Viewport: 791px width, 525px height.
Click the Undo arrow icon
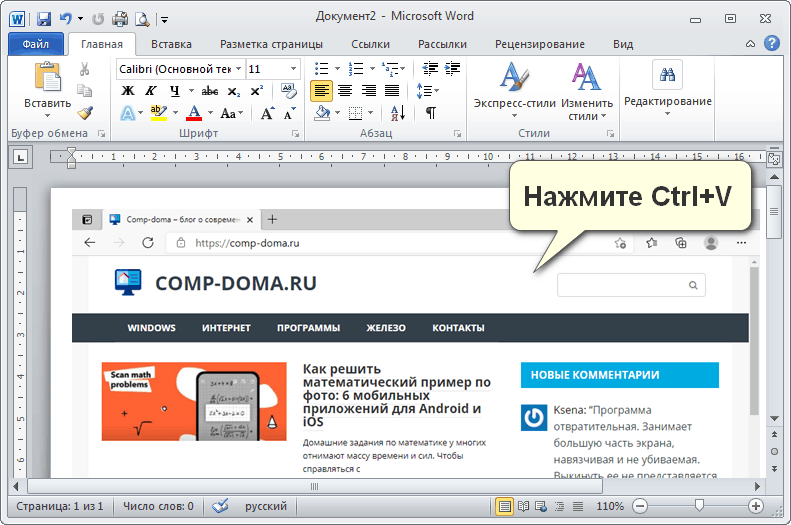66,19
